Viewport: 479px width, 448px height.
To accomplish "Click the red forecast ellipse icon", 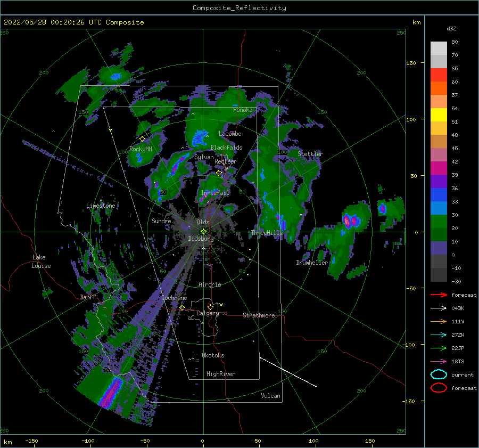I will 439,388.
